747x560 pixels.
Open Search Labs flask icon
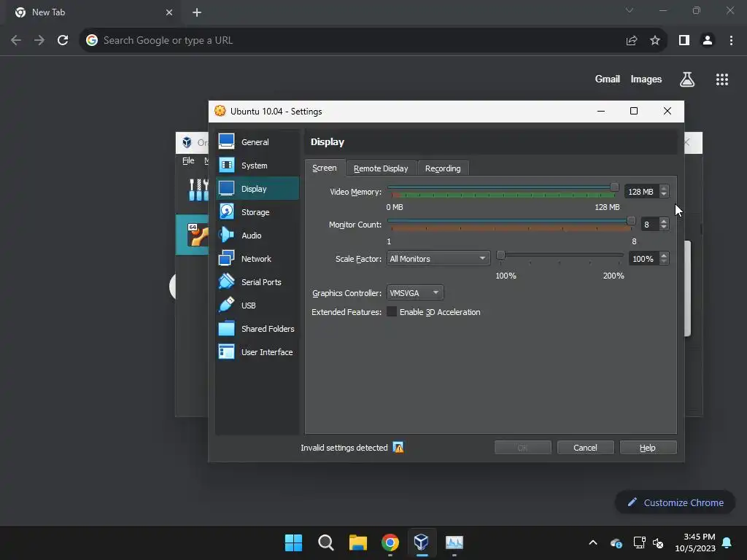(x=687, y=79)
